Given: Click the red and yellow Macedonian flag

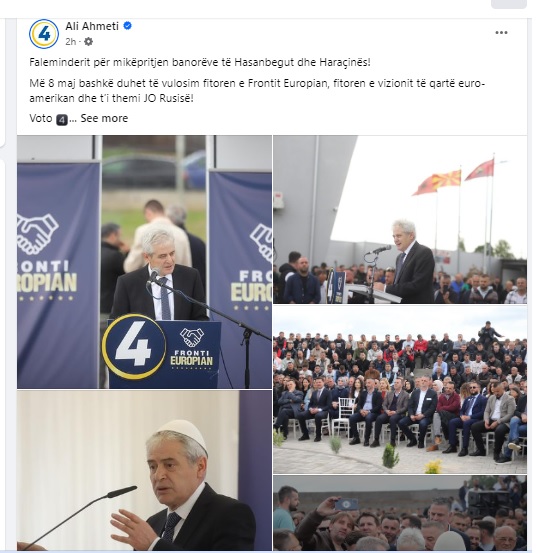Looking at the screenshot, I should click(448, 178).
